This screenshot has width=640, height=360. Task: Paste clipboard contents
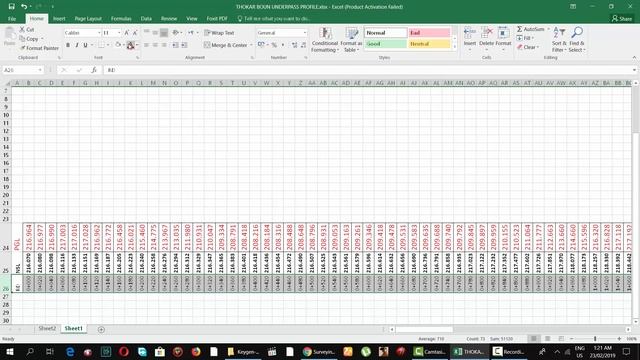(x=9, y=37)
